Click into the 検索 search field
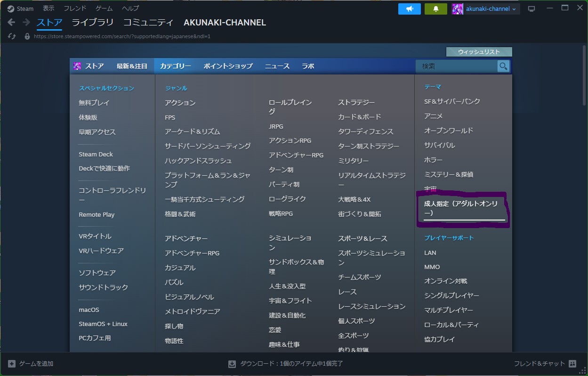The width and height of the screenshot is (588, 376). pyautogui.click(x=456, y=66)
